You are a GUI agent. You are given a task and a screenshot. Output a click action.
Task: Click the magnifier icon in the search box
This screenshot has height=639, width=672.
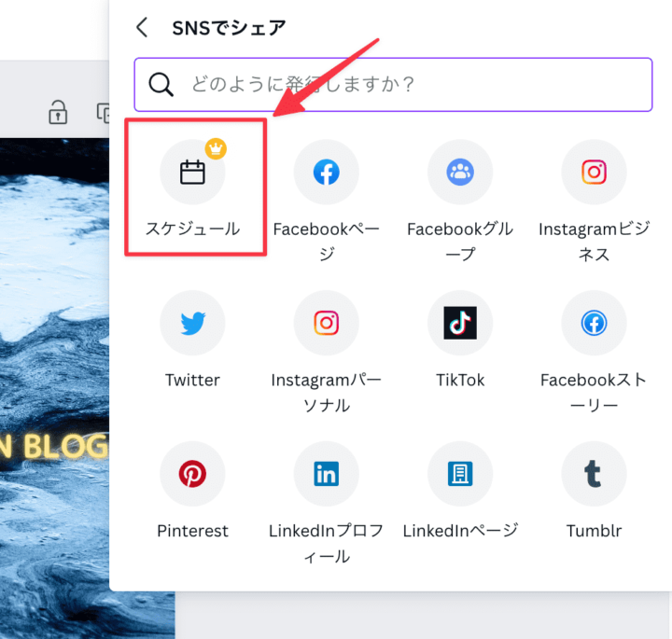(161, 84)
